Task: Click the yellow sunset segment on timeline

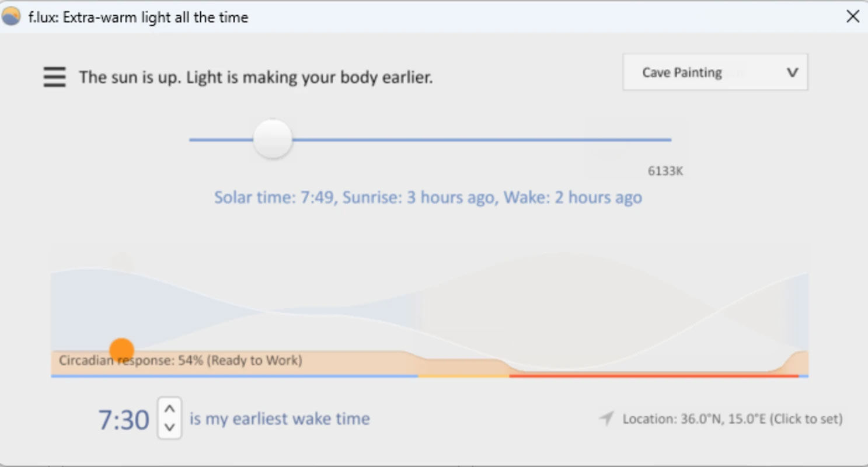Action: (x=464, y=376)
